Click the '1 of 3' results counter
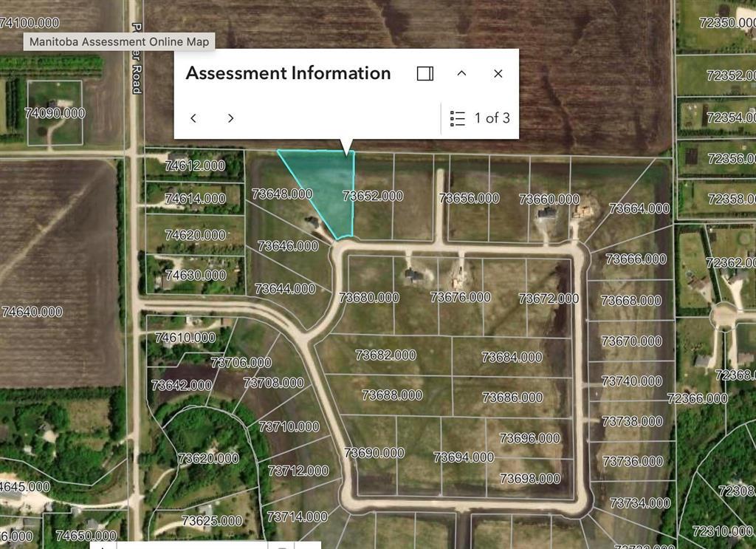Image resolution: width=756 pixels, height=549 pixels. pyautogui.click(x=492, y=118)
